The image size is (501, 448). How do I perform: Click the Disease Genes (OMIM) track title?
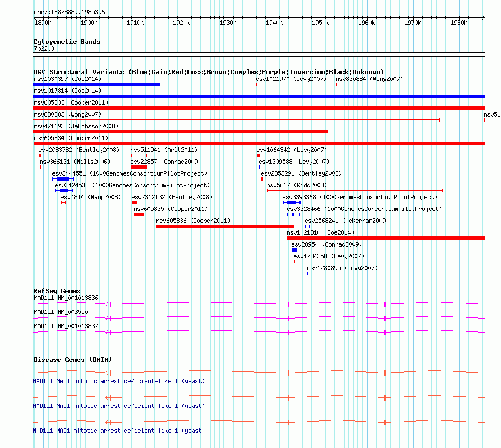pos(73,360)
